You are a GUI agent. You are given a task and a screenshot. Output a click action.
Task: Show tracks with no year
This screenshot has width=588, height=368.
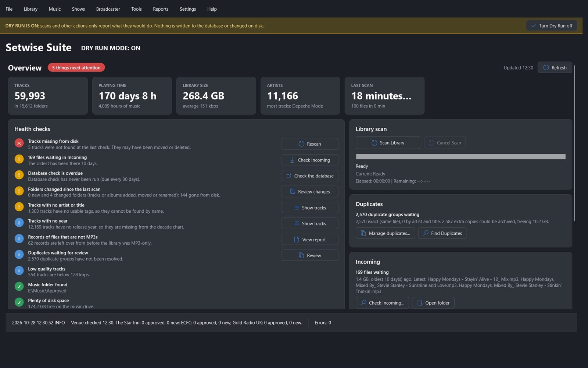(310, 224)
